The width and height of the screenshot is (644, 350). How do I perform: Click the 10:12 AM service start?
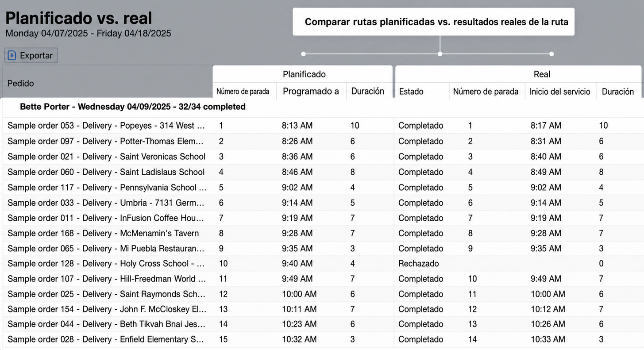548,309
